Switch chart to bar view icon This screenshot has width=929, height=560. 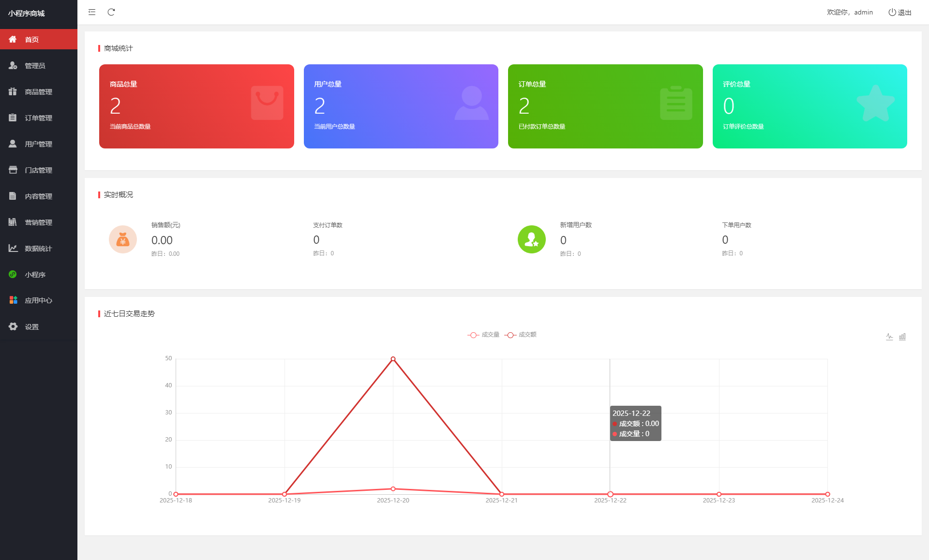point(902,337)
